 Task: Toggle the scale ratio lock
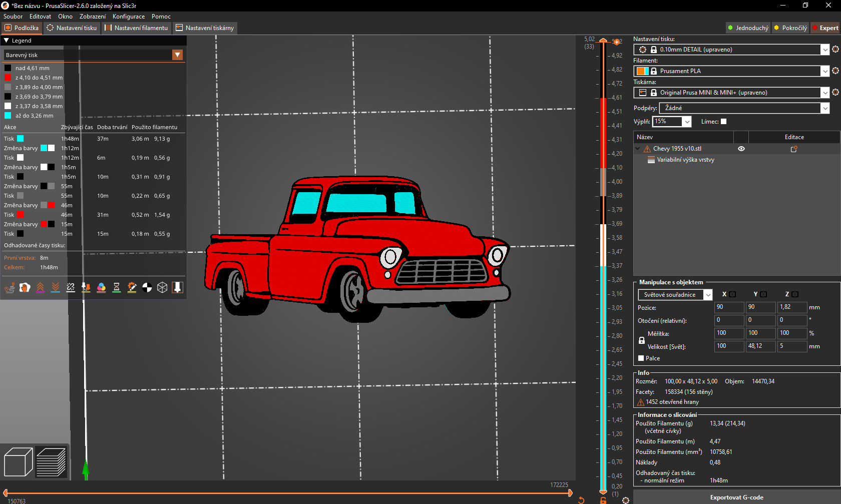pyautogui.click(x=642, y=340)
